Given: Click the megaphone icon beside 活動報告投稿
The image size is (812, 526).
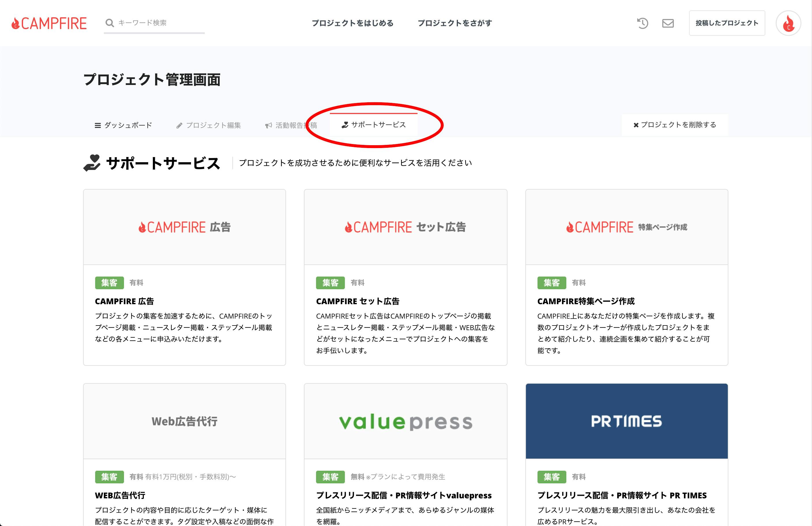Looking at the screenshot, I should 268,125.
